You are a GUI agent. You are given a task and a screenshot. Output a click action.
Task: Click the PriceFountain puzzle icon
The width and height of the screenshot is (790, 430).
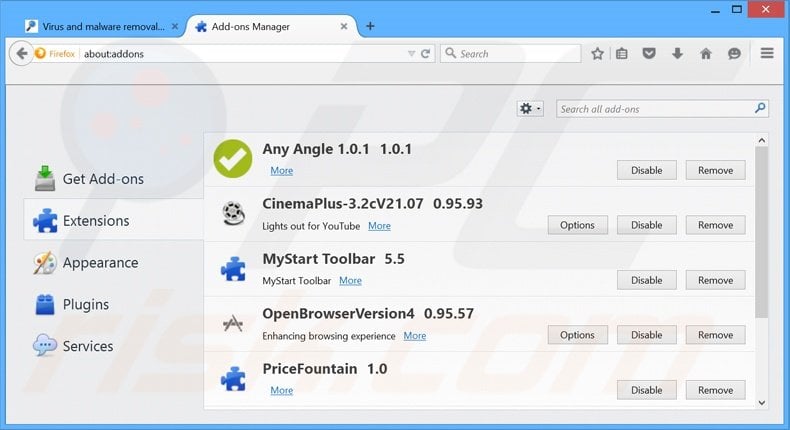click(x=233, y=379)
